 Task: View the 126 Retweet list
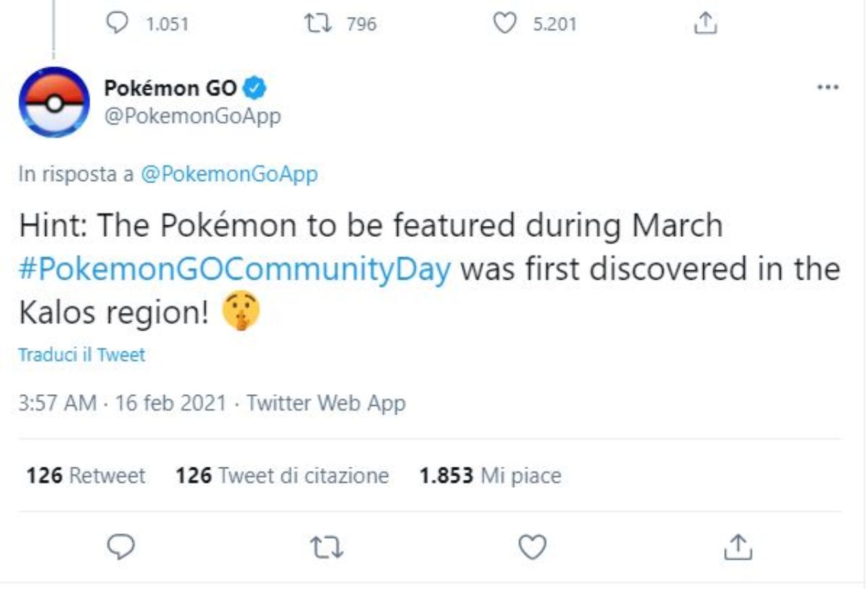pos(85,476)
